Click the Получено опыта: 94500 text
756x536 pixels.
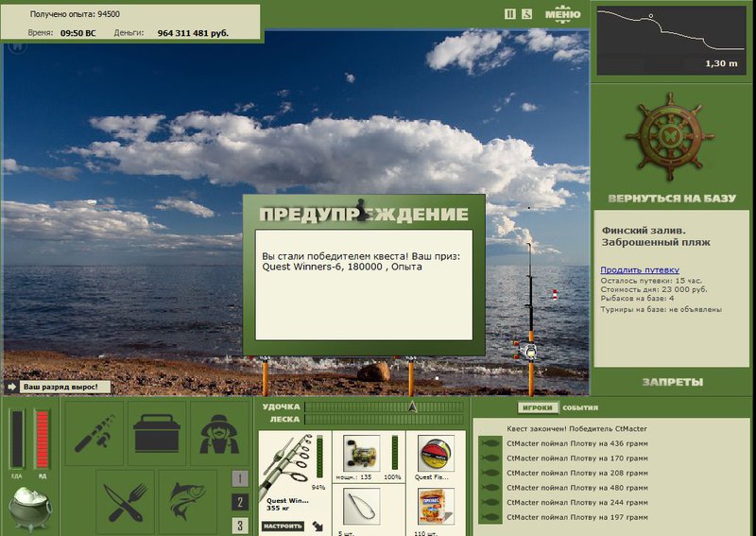click(75, 14)
